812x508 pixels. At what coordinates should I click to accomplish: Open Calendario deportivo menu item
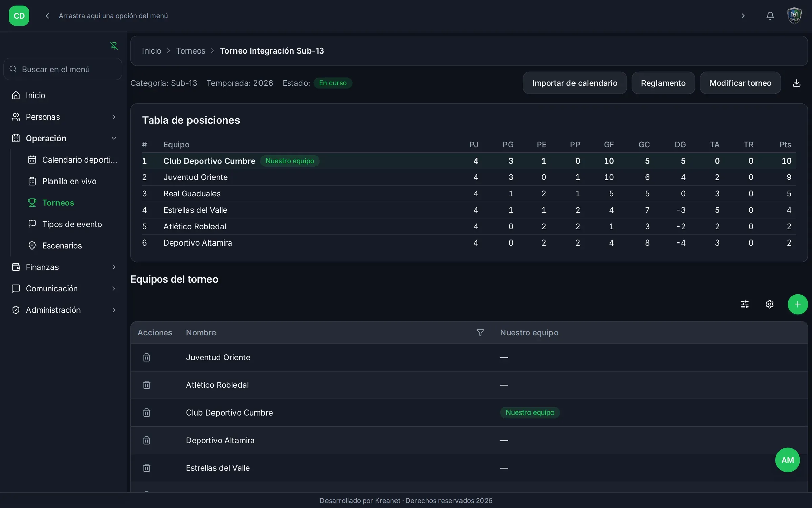coord(72,160)
